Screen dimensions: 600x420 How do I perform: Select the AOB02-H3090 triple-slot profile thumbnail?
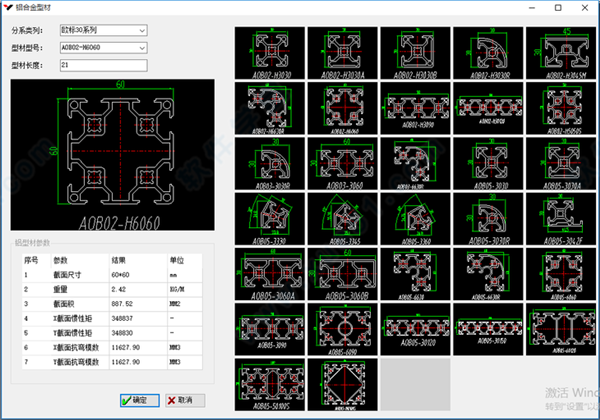click(415, 108)
